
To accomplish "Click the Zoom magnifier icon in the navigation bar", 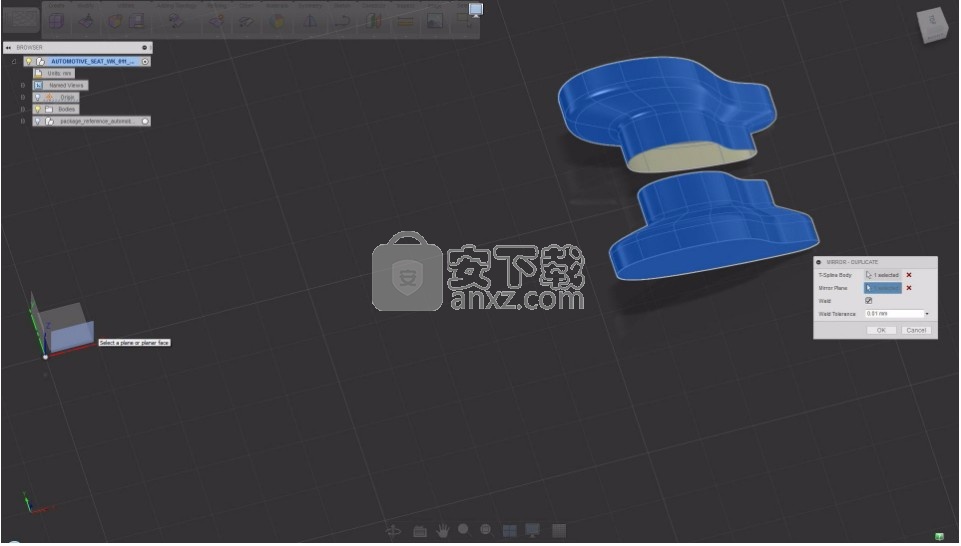I will tap(463, 529).
